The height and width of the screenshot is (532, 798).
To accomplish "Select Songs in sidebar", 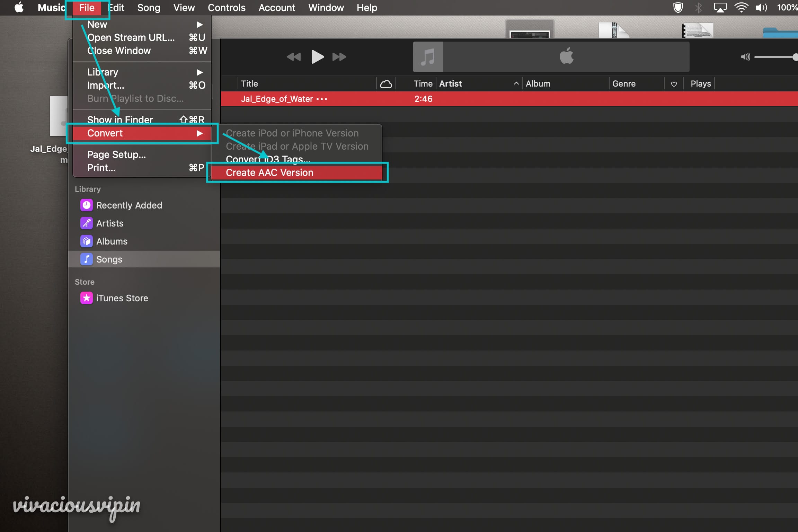I will click(x=144, y=259).
